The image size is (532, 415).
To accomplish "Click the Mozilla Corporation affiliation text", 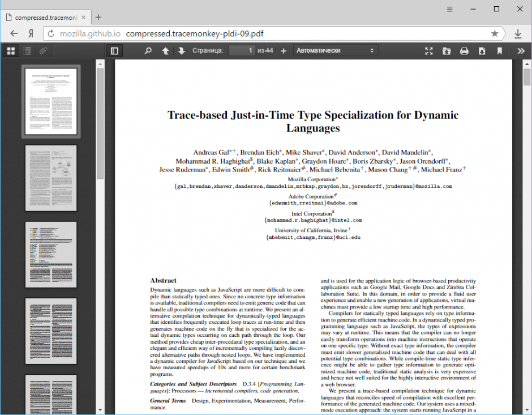I will [313, 179].
